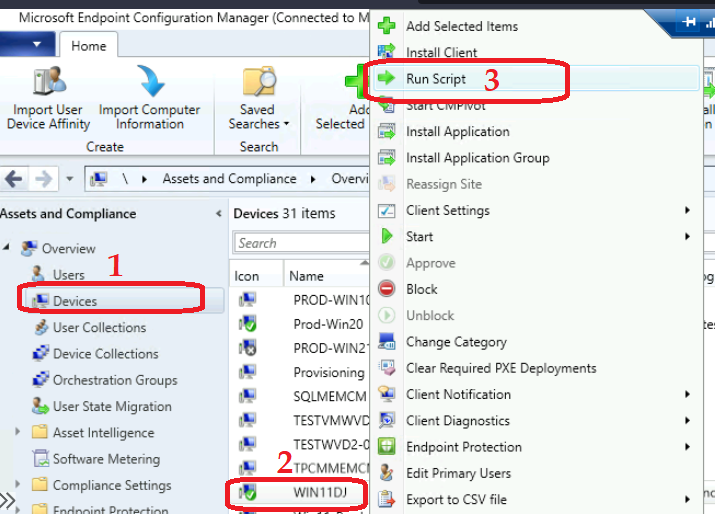This screenshot has height=514, width=715.
Task: Click the back navigation arrow
Action: coord(14,179)
